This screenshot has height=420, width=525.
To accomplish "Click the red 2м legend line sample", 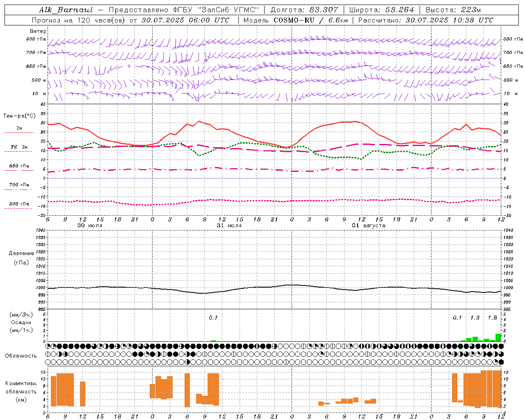I will [x=19, y=133].
